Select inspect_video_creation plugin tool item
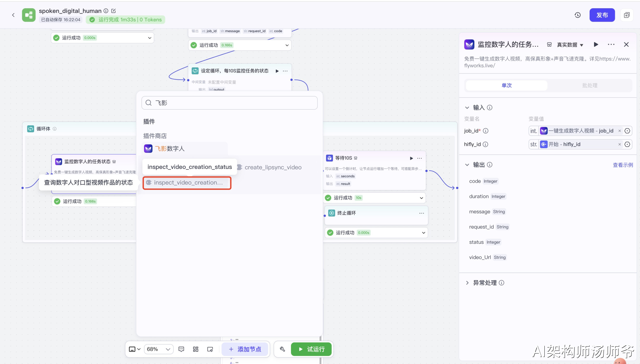Image resolution: width=640 pixels, height=364 pixels. pos(187,183)
